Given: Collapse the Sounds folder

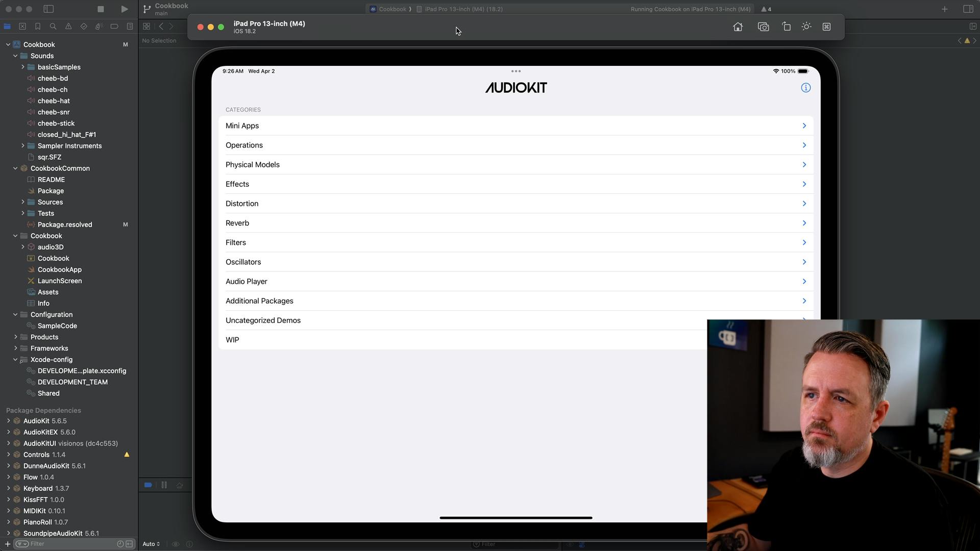Looking at the screenshot, I should pyautogui.click(x=15, y=56).
